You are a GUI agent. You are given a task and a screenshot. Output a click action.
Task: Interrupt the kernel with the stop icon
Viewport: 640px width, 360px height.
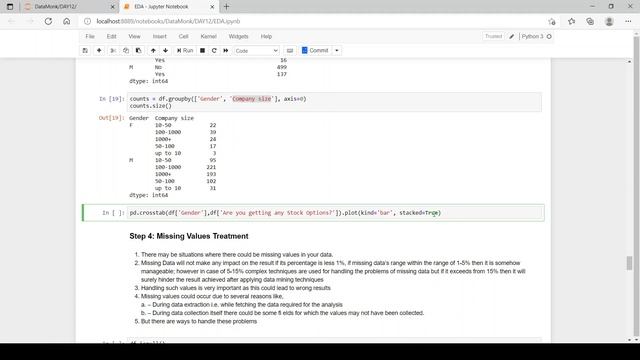point(202,51)
